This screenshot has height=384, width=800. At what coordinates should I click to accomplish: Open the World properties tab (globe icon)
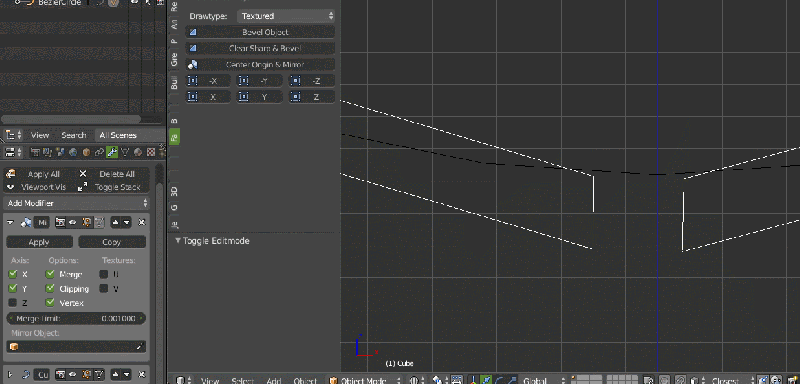73,152
